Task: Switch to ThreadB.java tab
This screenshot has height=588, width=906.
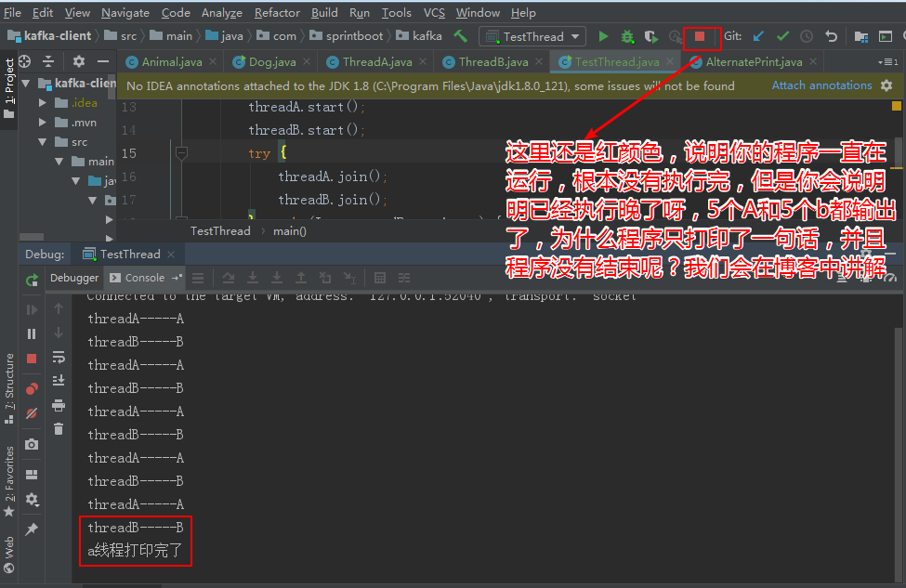Action: (492, 62)
